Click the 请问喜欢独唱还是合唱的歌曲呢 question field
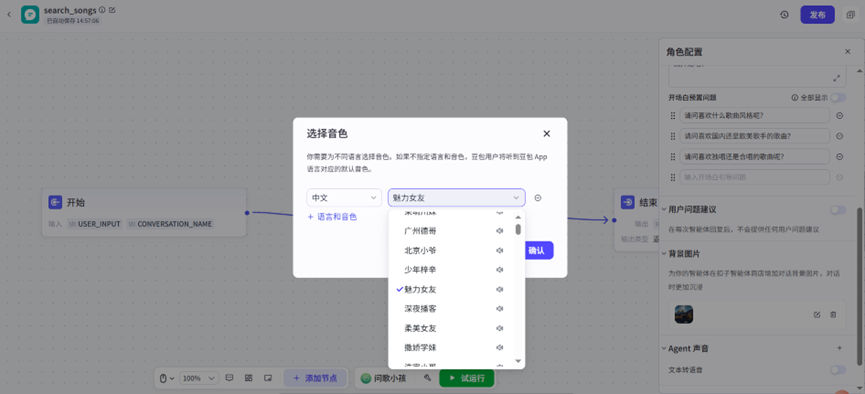Screen dimensions: 865x394 point(755,157)
